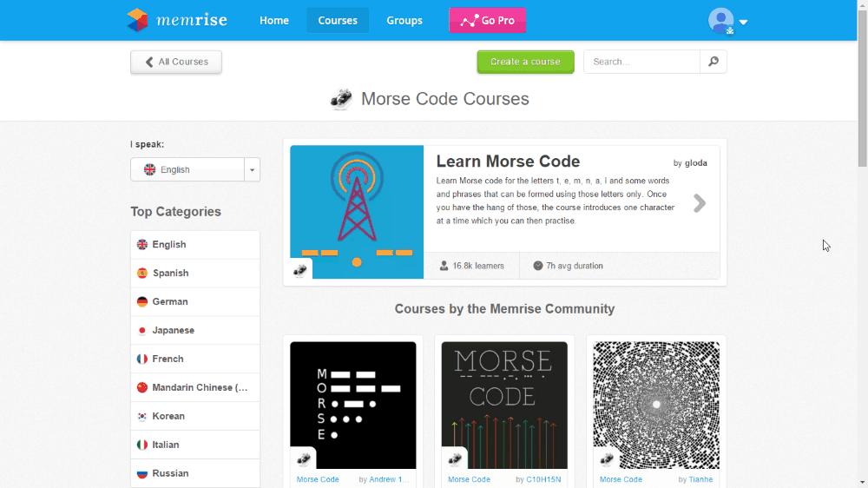The image size is (868, 488).
Task: Open the black-and-white spiral mosaic thumbnail
Action: pos(656,405)
